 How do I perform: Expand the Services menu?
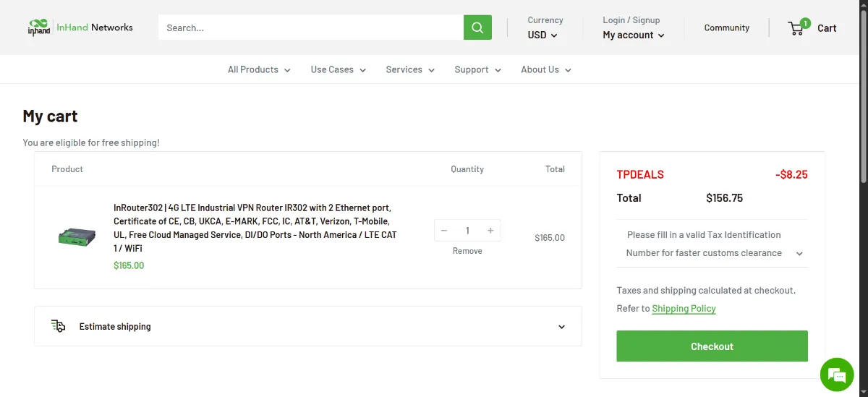point(410,69)
